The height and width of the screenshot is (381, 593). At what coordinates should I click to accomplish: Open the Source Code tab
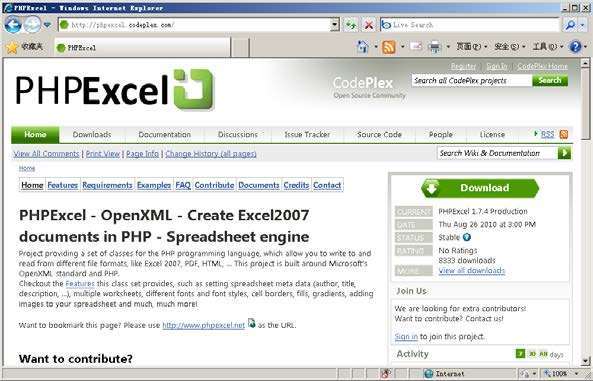[379, 134]
